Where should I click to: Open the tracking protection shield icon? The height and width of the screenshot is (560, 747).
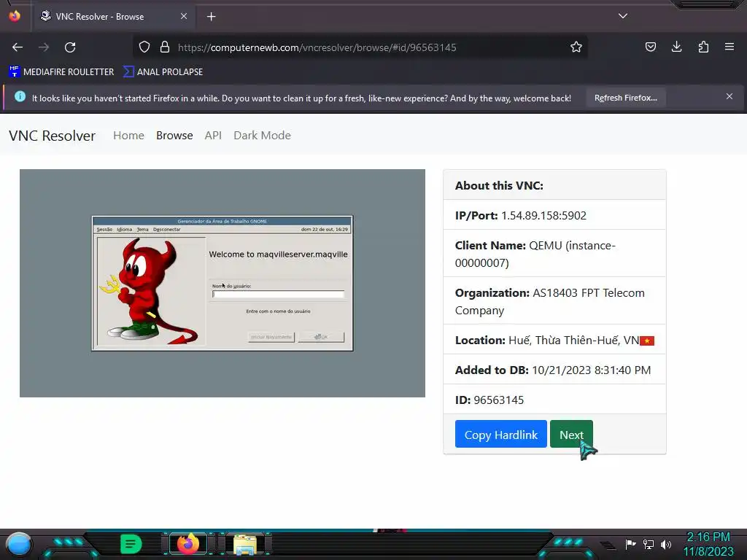144,47
